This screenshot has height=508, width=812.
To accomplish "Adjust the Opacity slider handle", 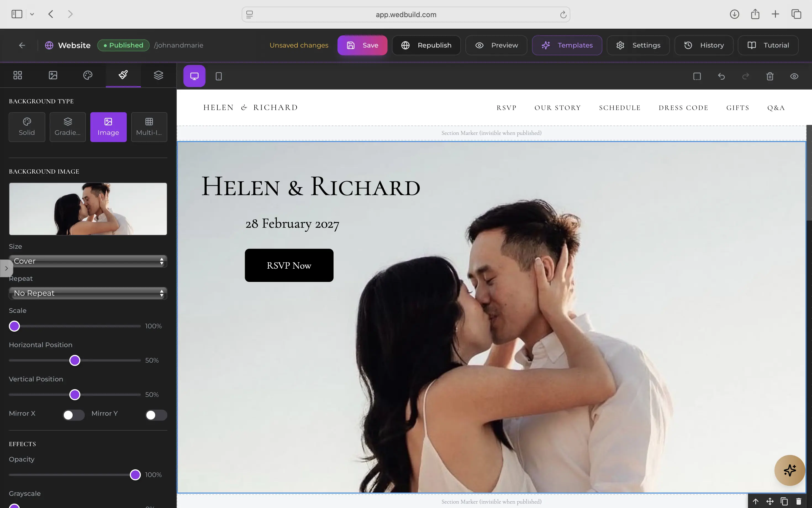I will click(x=135, y=475).
